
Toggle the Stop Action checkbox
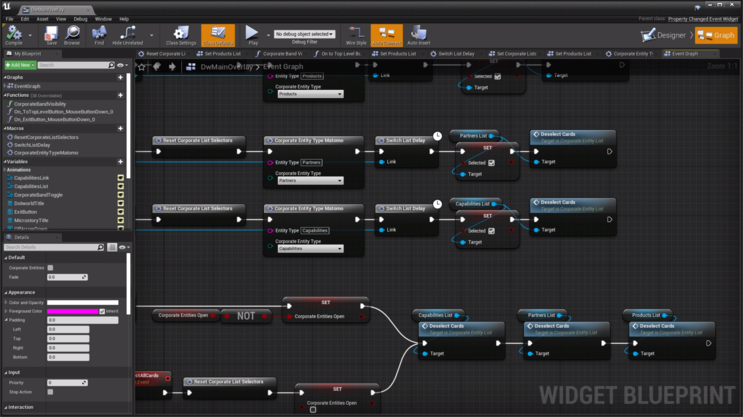(x=51, y=392)
